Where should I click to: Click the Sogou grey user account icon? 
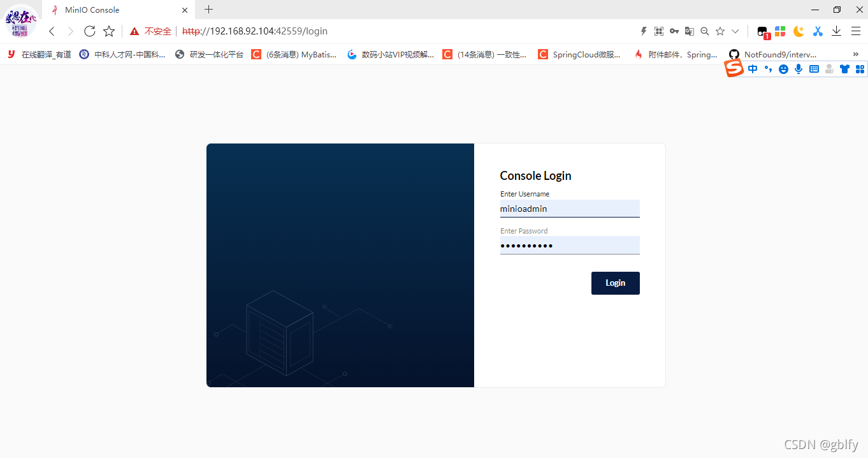click(829, 69)
